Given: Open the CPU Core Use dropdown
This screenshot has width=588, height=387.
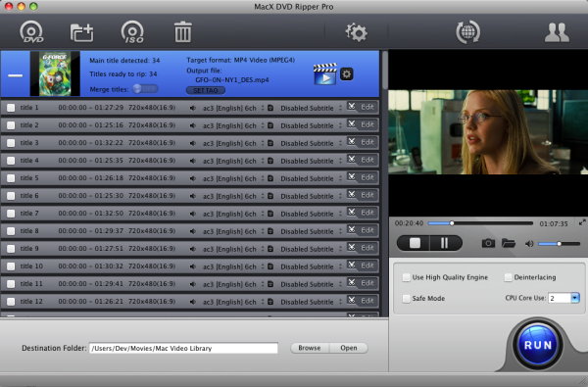Looking at the screenshot, I should coord(575,298).
